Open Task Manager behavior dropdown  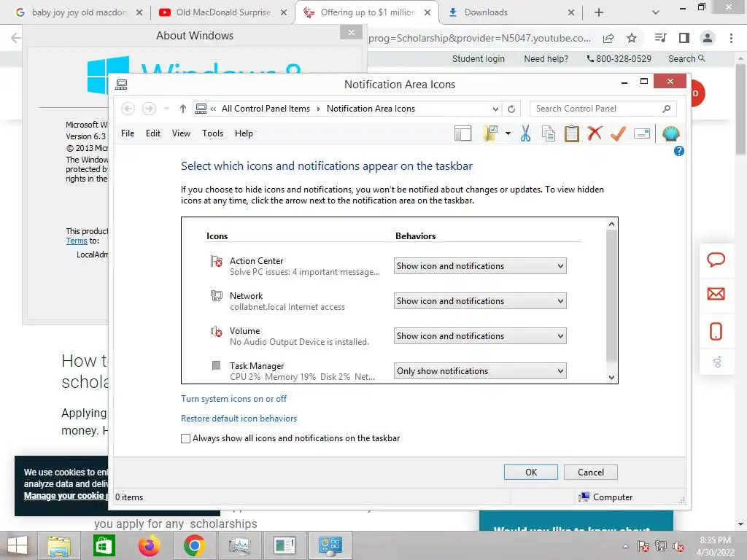(480, 371)
